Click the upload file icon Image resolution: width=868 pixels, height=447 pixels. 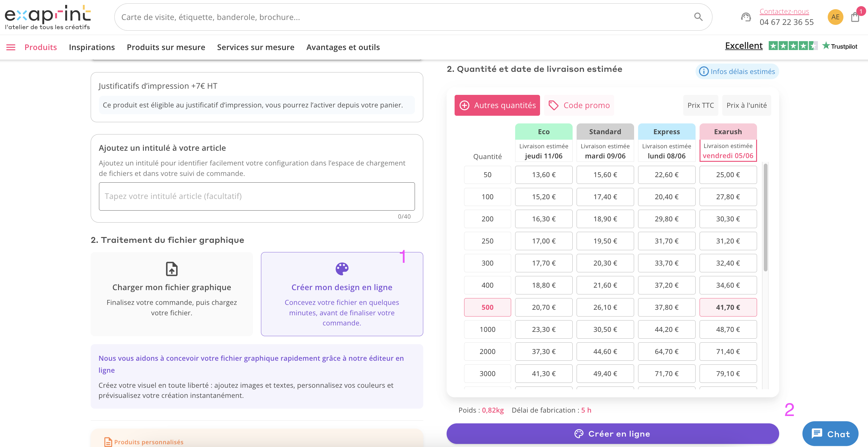pos(172,269)
